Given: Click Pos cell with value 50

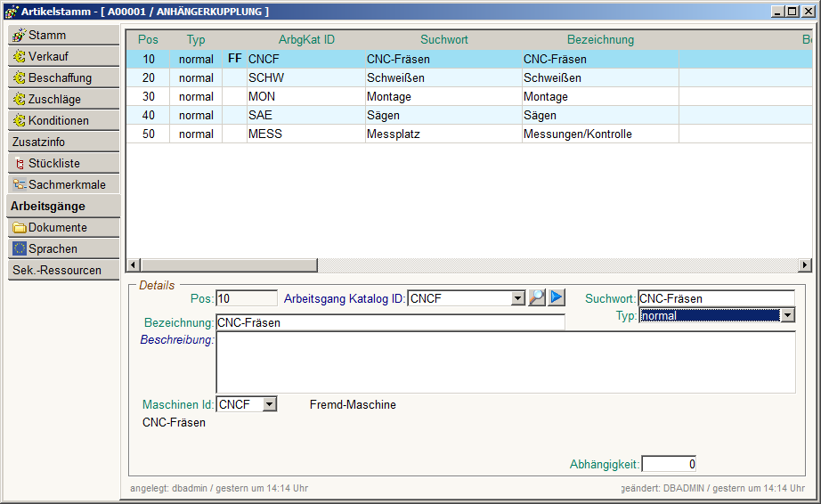Looking at the screenshot, I should 148,134.
